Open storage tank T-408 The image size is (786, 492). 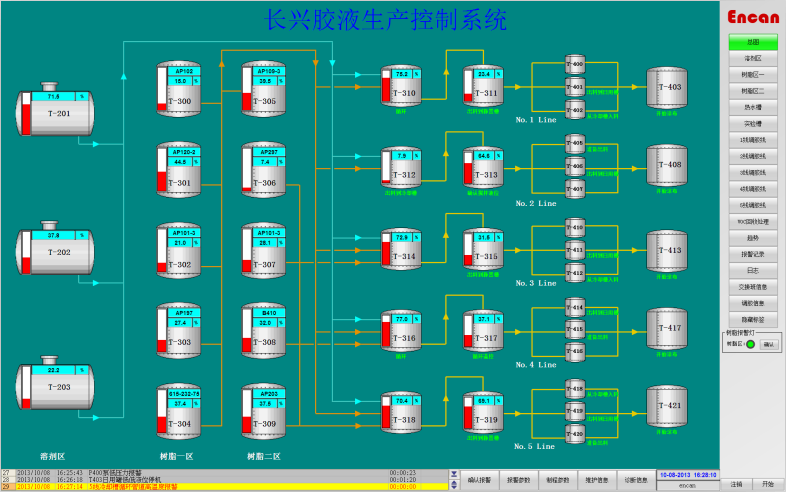pos(667,166)
